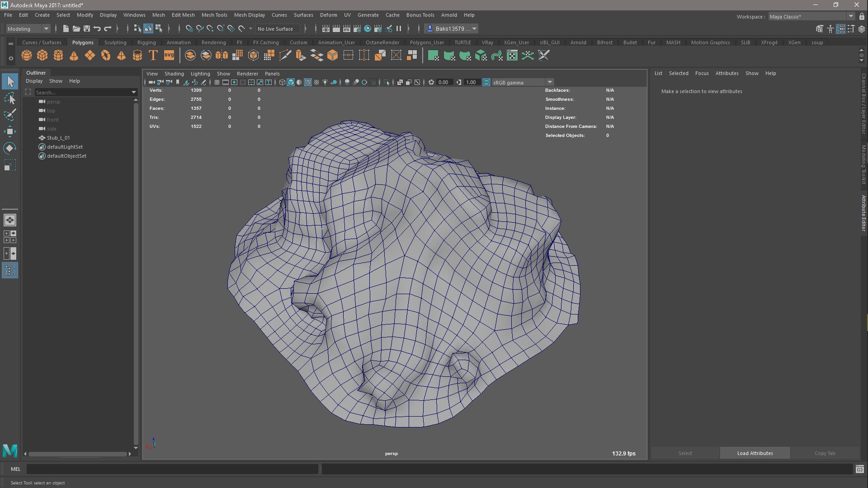Viewport: 868px width, 488px height.
Task: Toggle Snap to curves
Action: coord(199,28)
